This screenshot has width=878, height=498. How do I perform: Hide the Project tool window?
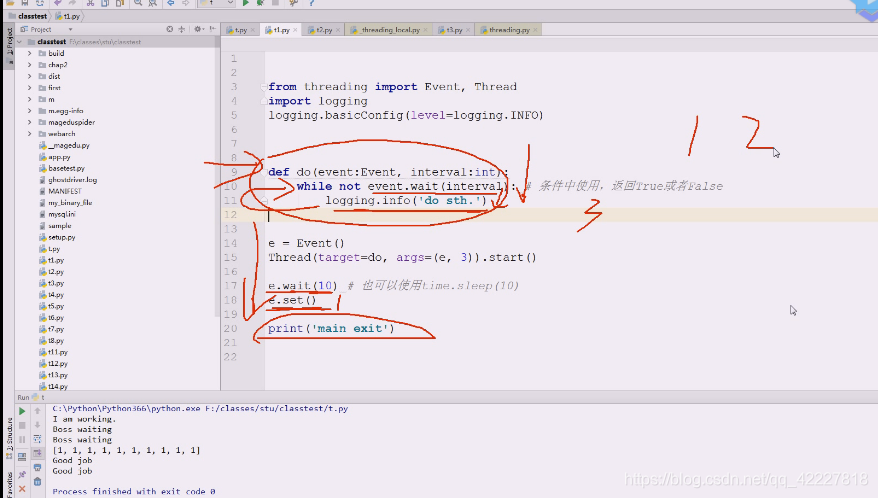point(212,29)
